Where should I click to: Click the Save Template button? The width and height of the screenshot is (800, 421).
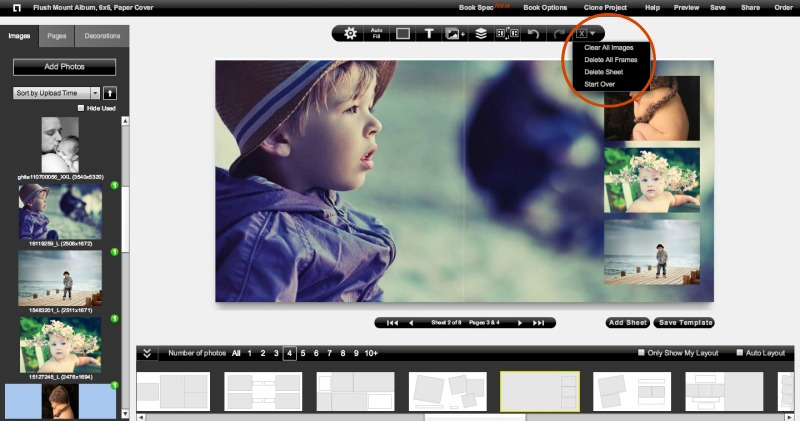click(685, 323)
